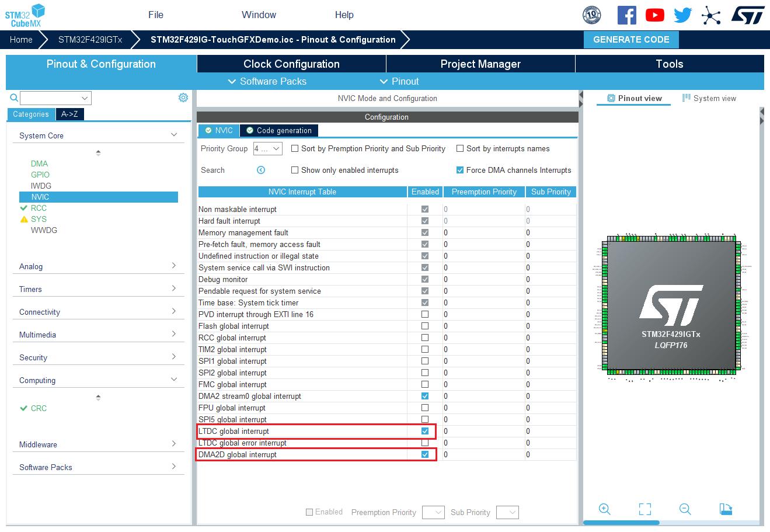Uncheck Force DMA channels Interrupts
Image resolution: width=770 pixels, height=532 pixels.
point(460,170)
